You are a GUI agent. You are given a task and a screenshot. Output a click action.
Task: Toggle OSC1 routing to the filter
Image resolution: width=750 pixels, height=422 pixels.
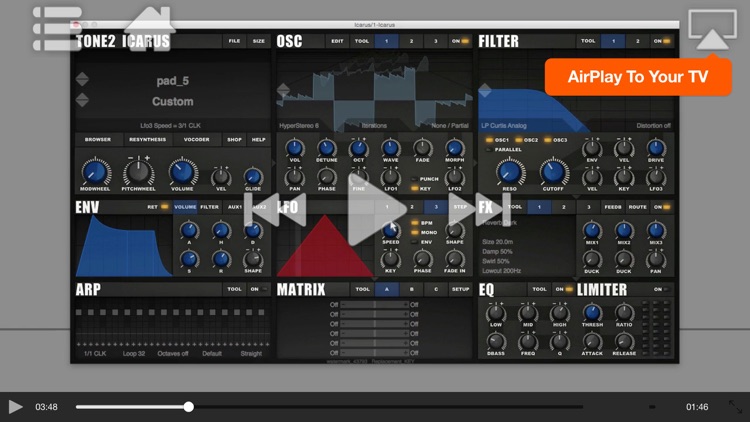[497, 140]
